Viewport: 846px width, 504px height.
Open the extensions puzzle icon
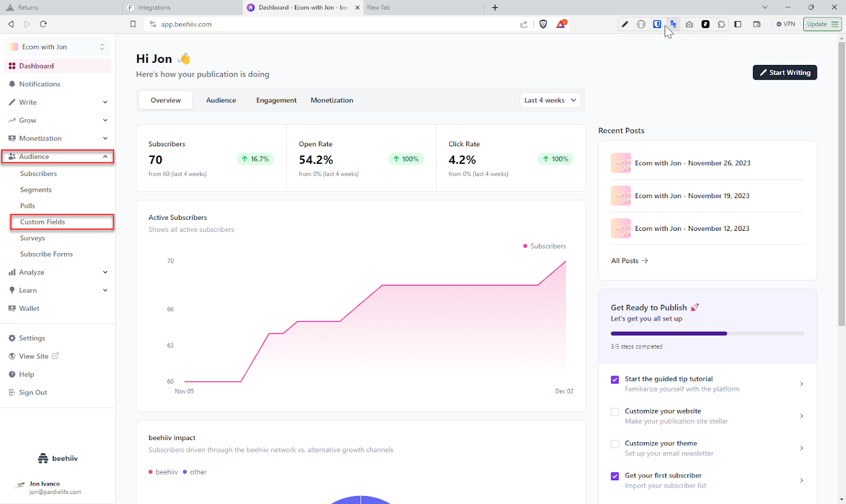click(x=721, y=24)
